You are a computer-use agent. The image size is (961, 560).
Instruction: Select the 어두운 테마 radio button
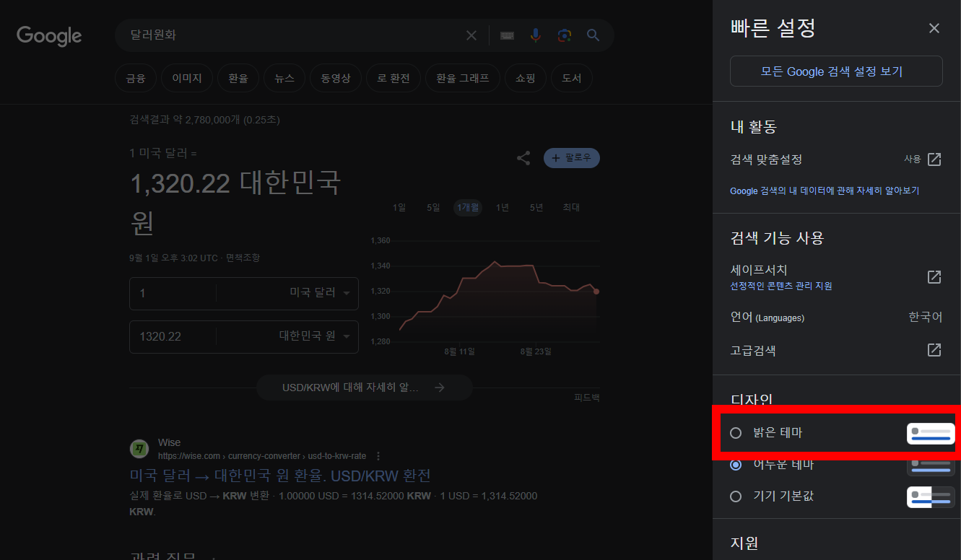[736, 465]
